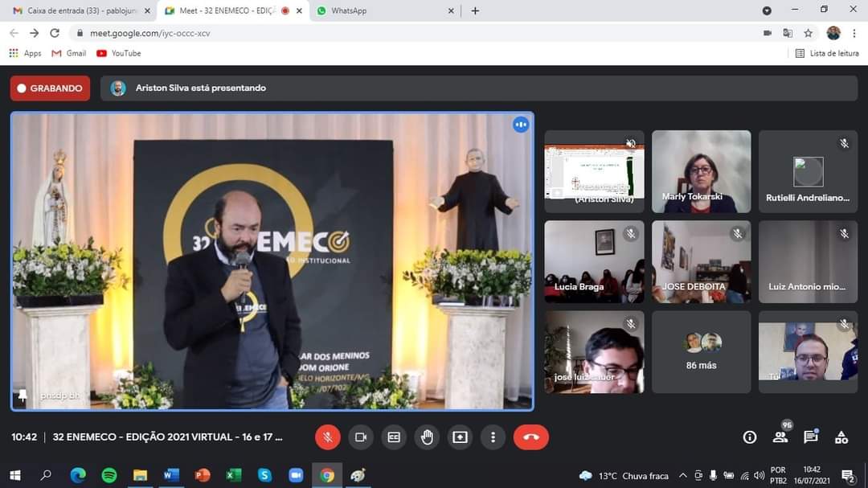Toggle the camera on or off
The image size is (868, 488).
[361, 437]
